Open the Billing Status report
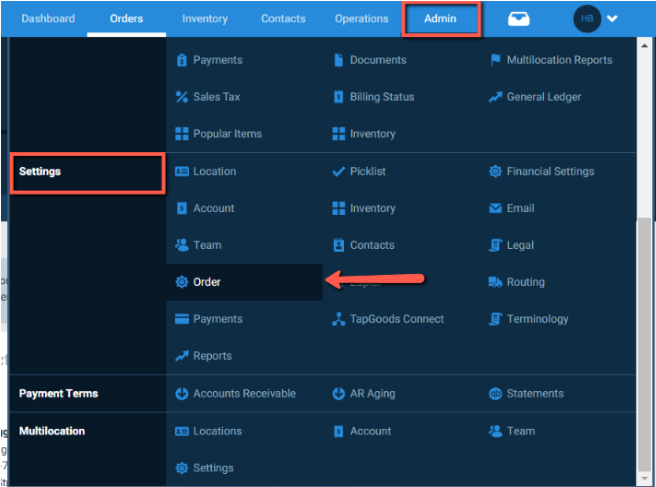The height and width of the screenshot is (487, 656). [382, 97]
